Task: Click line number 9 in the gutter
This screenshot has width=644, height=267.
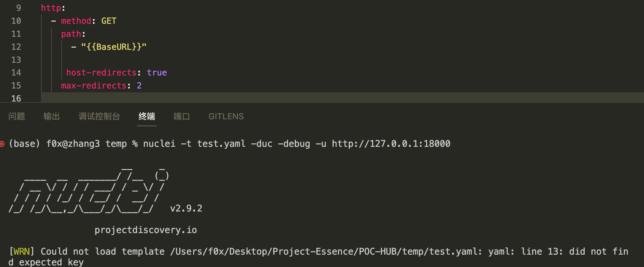Action: coord(18,8)
